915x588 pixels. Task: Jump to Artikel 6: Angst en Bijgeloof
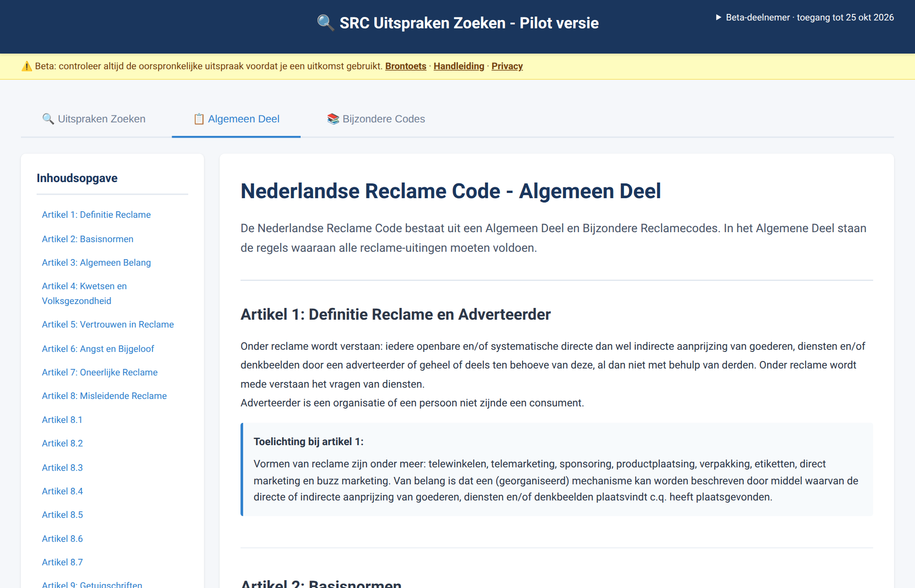pyautogui.click(x=98, y=349)
